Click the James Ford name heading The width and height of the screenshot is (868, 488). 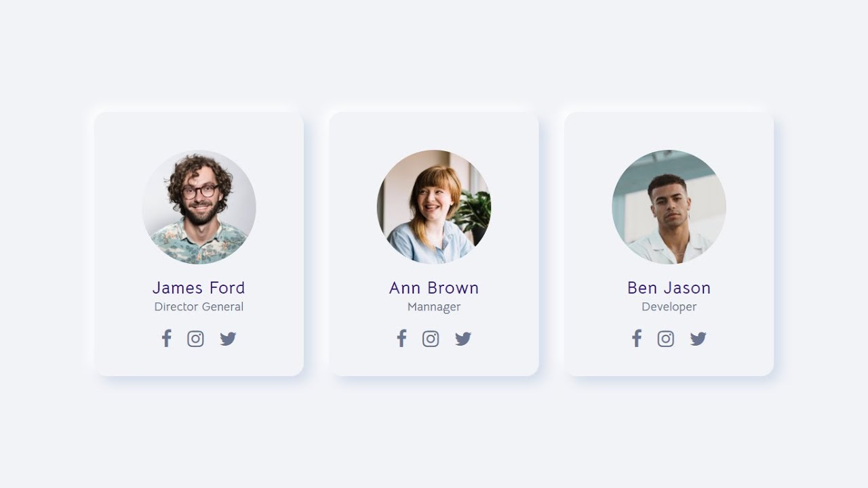(199, 288)
